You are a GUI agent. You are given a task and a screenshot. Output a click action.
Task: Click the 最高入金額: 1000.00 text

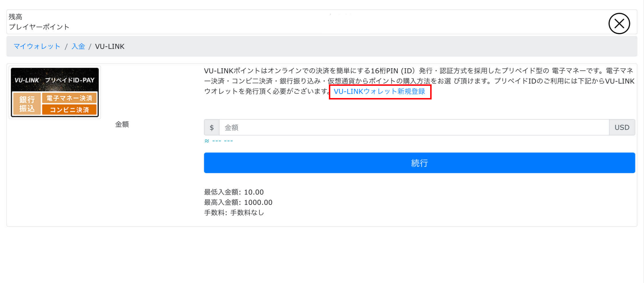(x=238, y=202)
